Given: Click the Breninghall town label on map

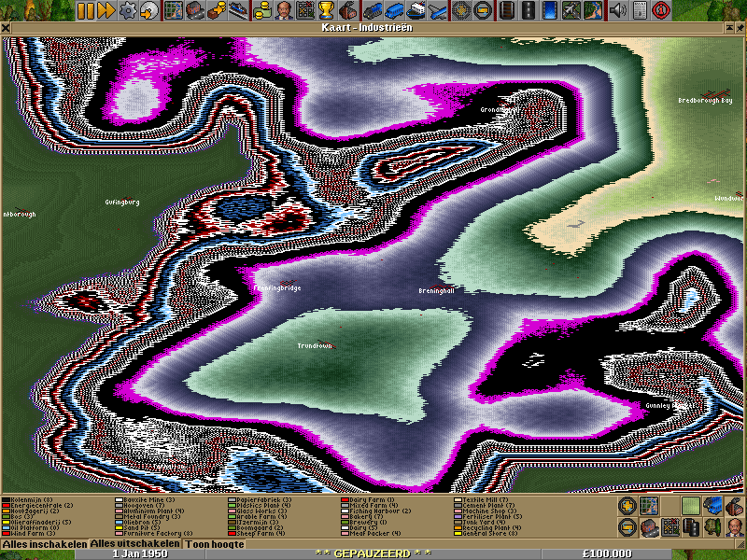Looking at the screenshot, I should point(436,290).
